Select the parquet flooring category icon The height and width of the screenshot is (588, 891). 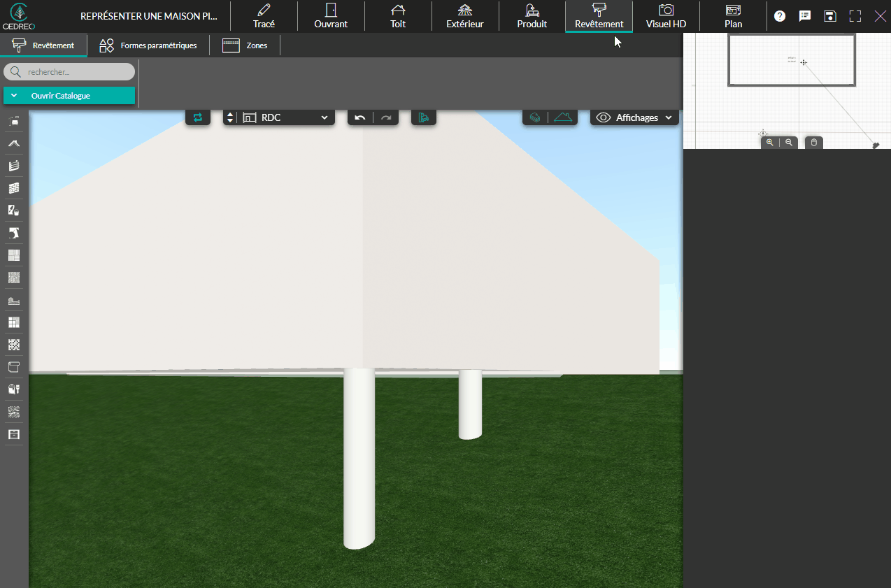[14, 255]
